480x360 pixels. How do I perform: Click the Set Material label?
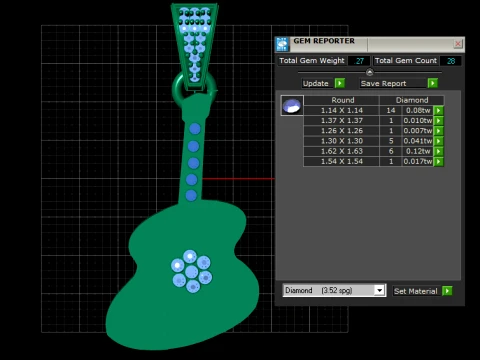(415, 291)
